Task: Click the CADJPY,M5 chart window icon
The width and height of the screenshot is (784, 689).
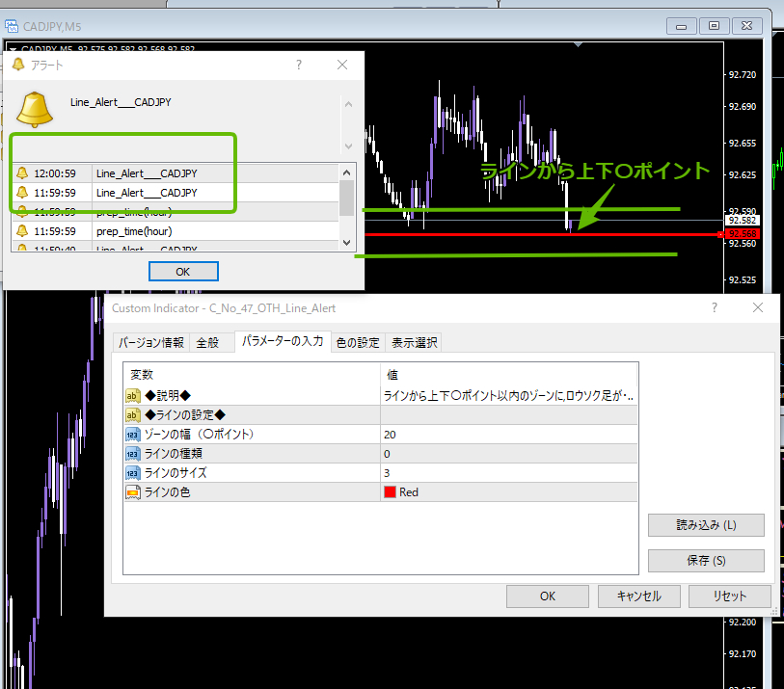Action: click(11, 26)
